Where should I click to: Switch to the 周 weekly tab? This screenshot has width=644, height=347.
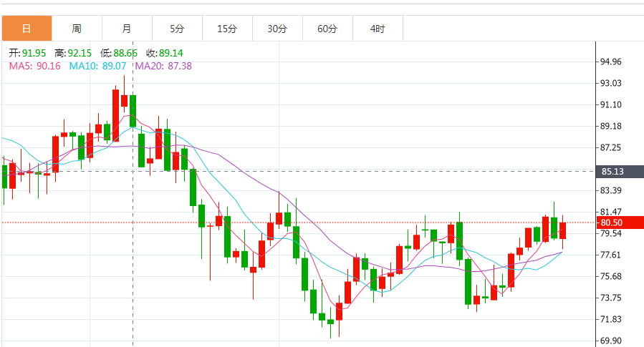pos(77,29)
